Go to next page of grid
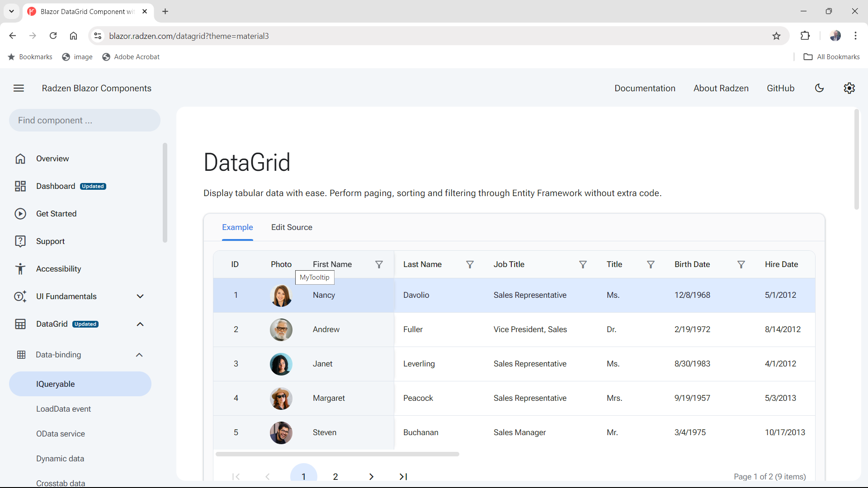Image resolution: width=868 pixels, height=488 pixels. click(371, 477)
